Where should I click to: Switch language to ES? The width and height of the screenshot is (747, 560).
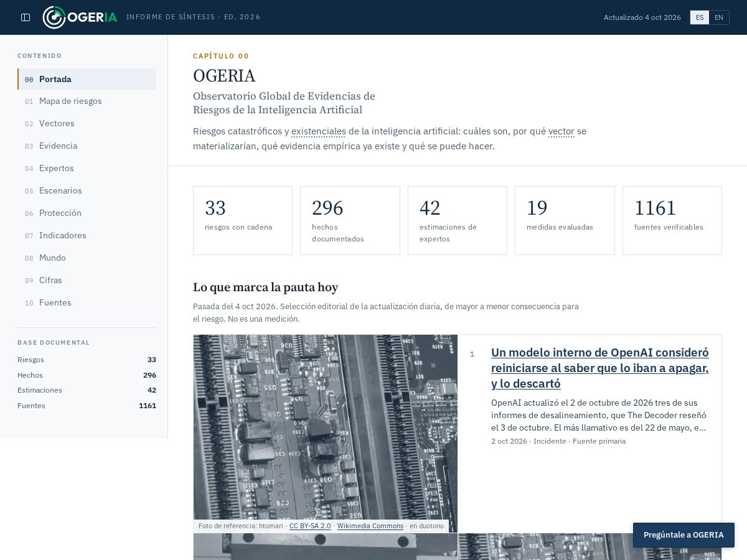pos(700,17)
